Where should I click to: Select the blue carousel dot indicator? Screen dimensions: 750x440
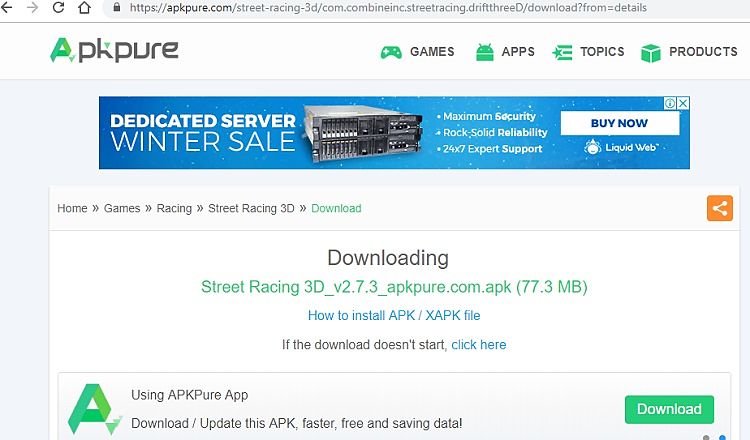pos(722,438)
